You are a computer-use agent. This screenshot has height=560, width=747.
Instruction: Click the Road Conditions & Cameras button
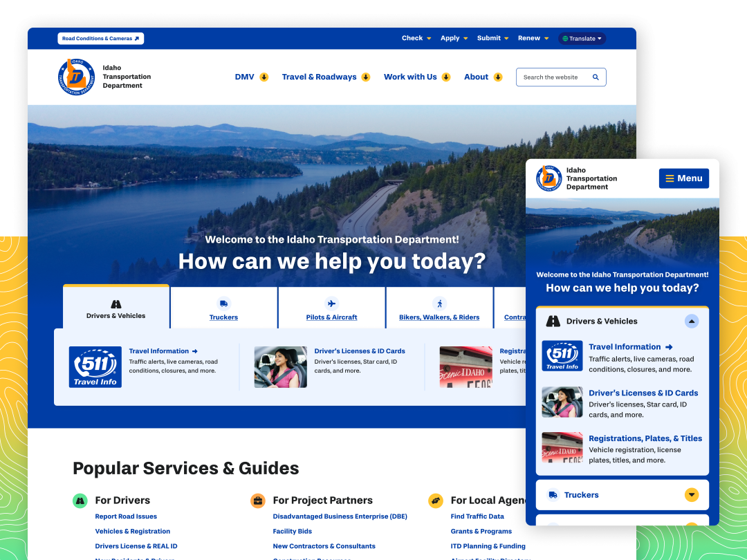tap(100, 39)
